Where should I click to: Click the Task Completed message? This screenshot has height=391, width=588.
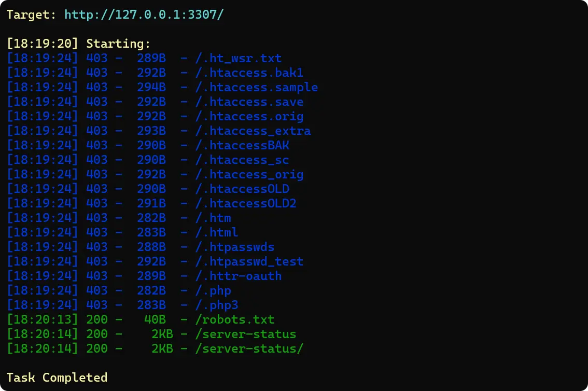pos(57,378)
